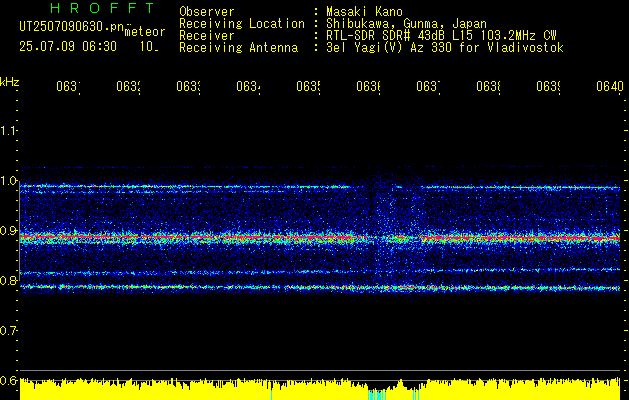Click the 0631 time marker
This screenshot has width=629, height=400.
point(68,86)
